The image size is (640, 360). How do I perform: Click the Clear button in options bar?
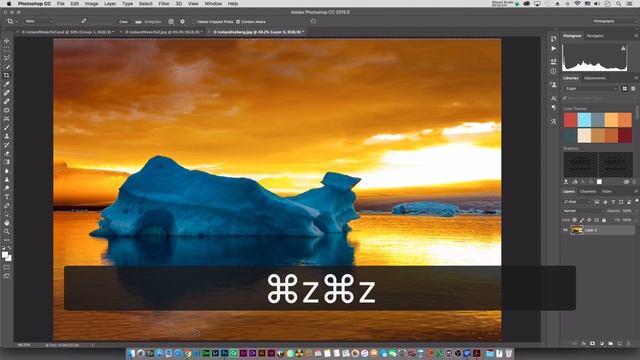tap(123, 22)
